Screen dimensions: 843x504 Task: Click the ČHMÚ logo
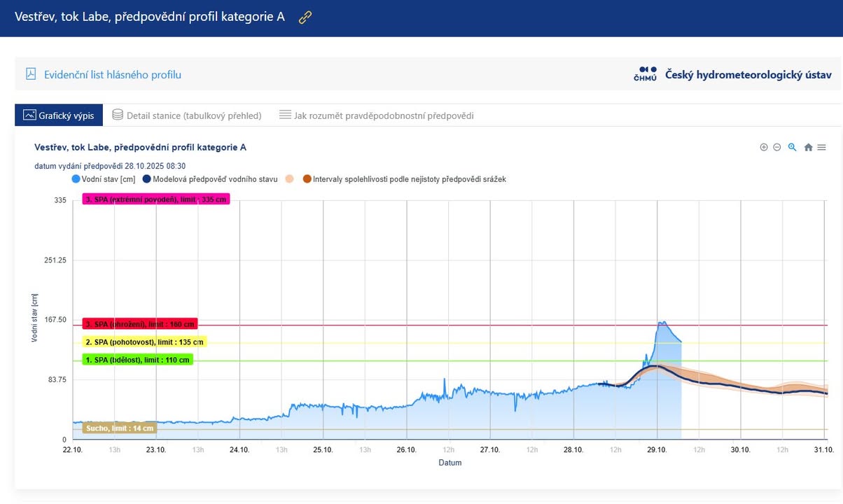pyautogui.click(x=644, y=74)
